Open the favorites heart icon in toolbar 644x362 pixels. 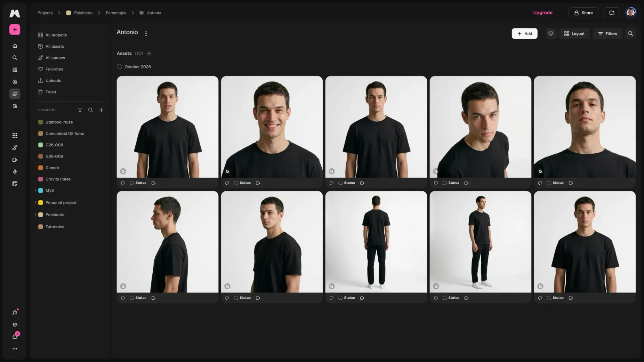[x=551, y=34]
